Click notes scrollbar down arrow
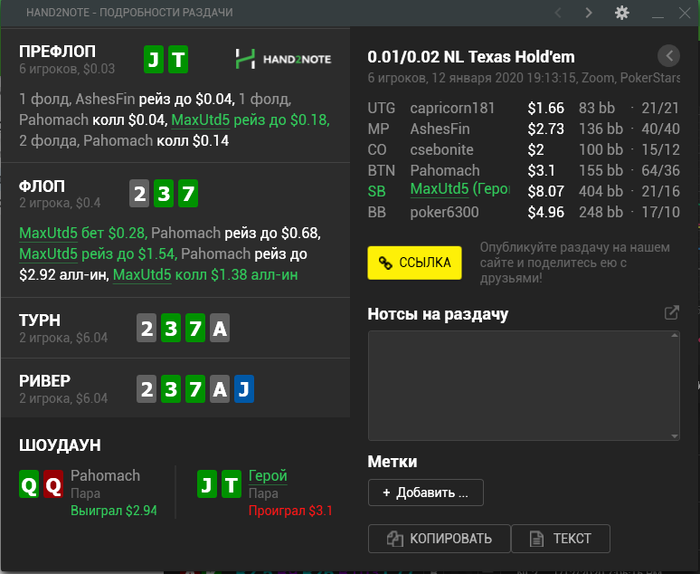The height and width of the screenshot is (574, 700). (x=675, y=436)
